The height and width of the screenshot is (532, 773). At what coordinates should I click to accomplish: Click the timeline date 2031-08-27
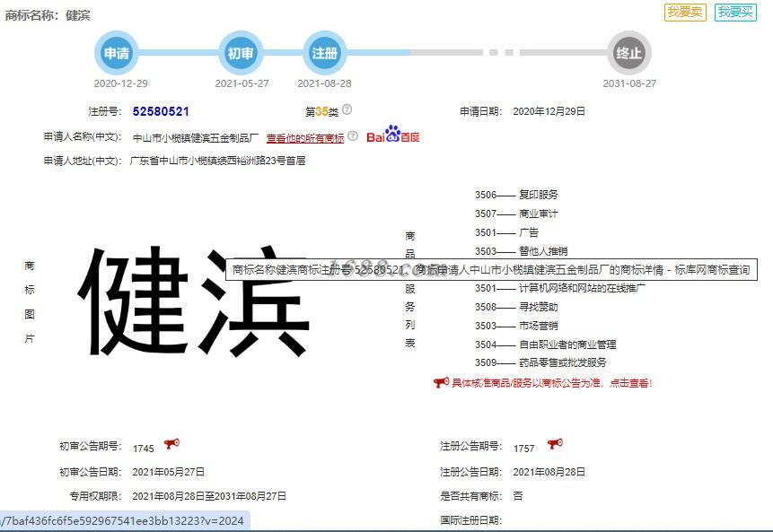click(629, 83)
